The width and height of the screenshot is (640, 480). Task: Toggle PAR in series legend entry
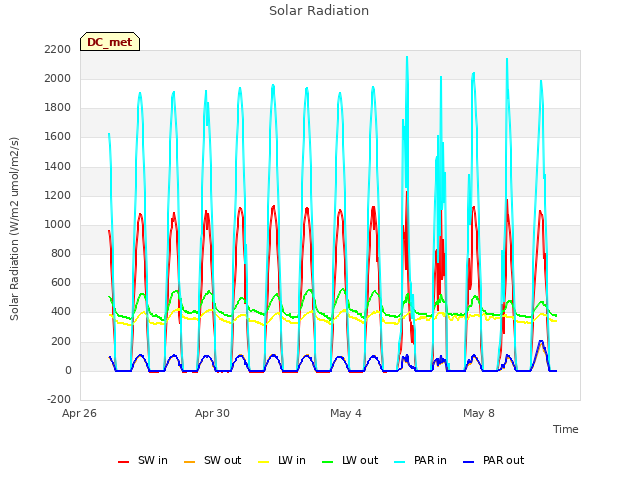coord(420,460)
